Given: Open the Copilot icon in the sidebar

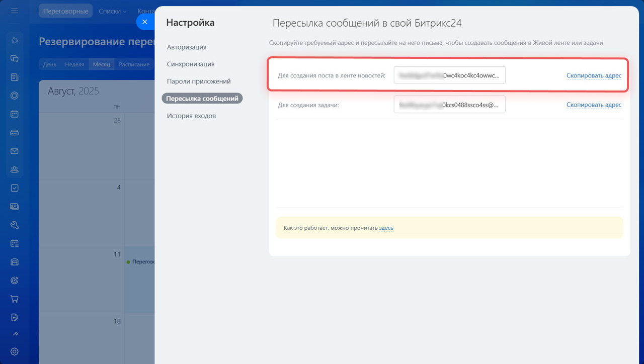Looking at the screenshot, I should coord(15,41).
